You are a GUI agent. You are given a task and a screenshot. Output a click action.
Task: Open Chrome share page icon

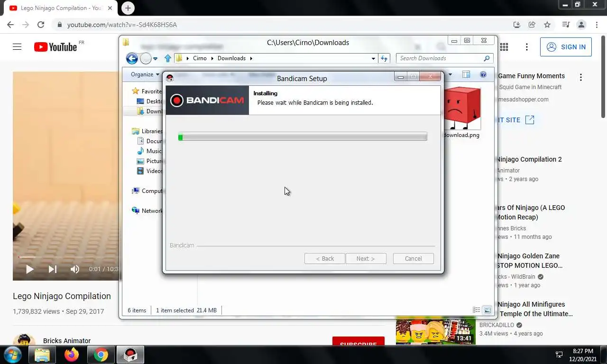[x=532, y=25]
